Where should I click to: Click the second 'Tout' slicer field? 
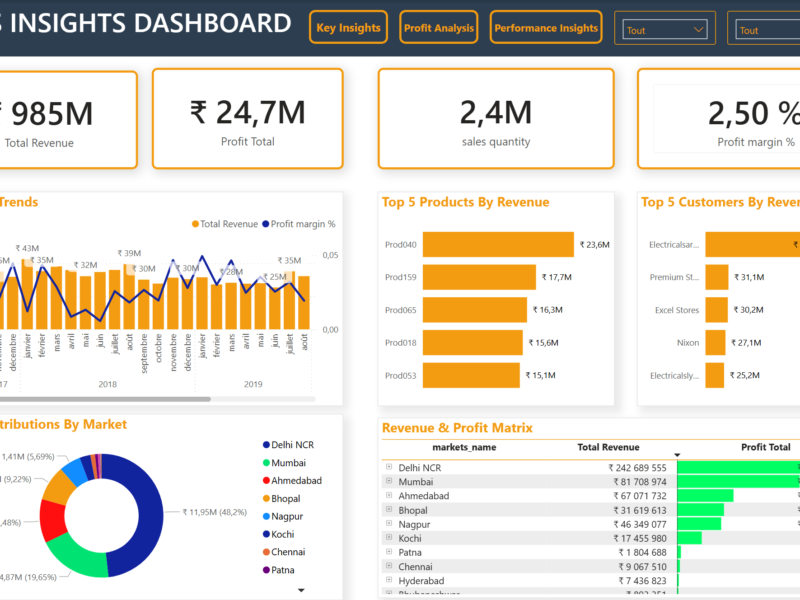[765, 30]
